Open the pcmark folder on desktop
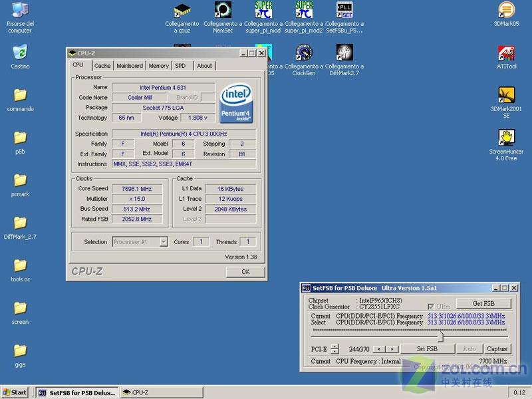The width and height of the screenshot is (532, 399). click(20, 180)
